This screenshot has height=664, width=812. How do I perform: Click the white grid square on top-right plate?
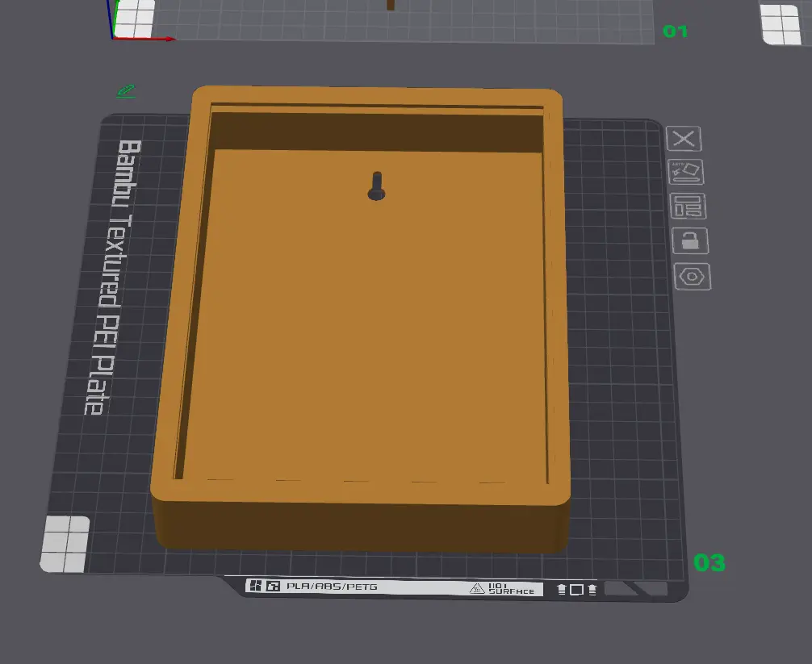[x=781, y=24]
